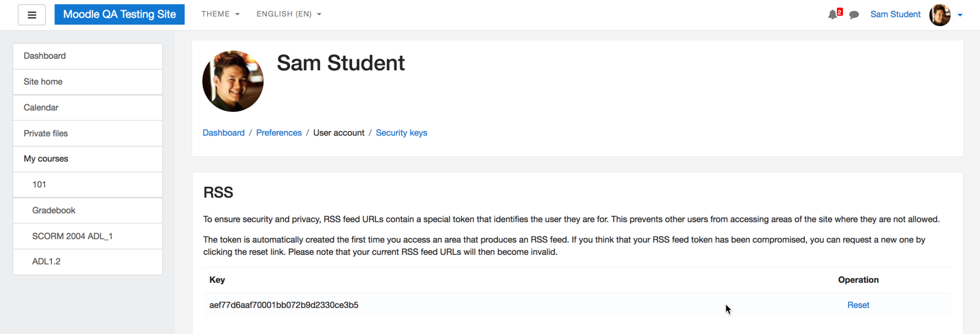The image size is (980, 334).
Task: Reset the RSS key
Action: point(858,305)
